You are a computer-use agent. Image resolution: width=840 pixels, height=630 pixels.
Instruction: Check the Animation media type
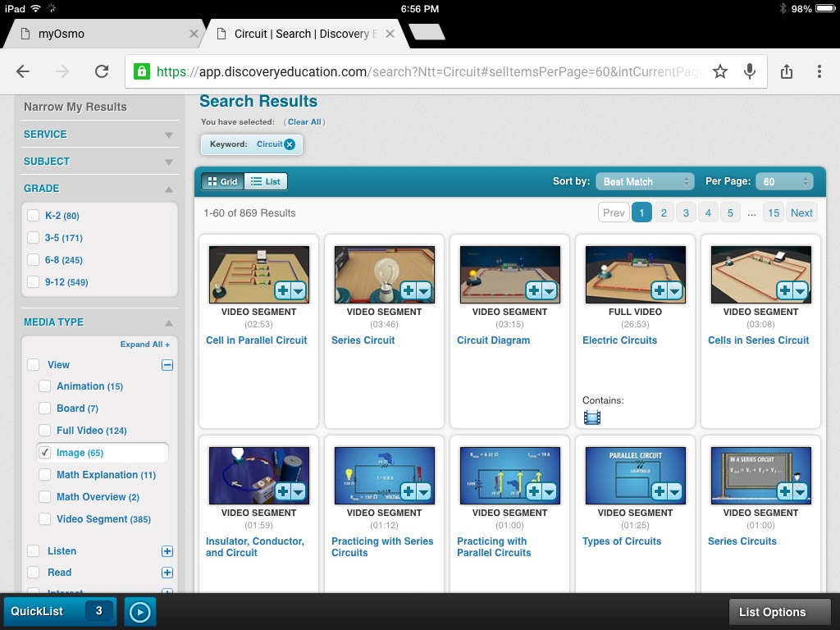45,386
